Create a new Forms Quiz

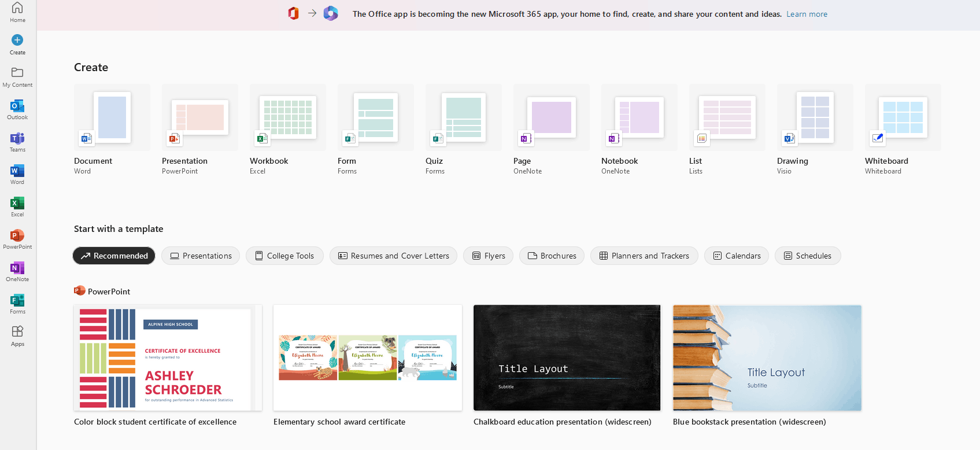464,130
